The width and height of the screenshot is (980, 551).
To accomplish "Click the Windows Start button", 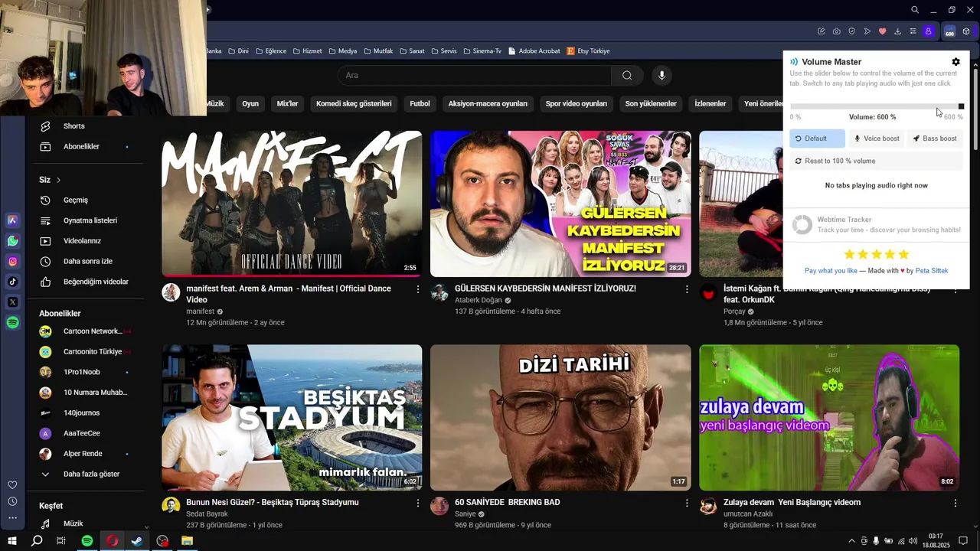I will pos(12,541).
